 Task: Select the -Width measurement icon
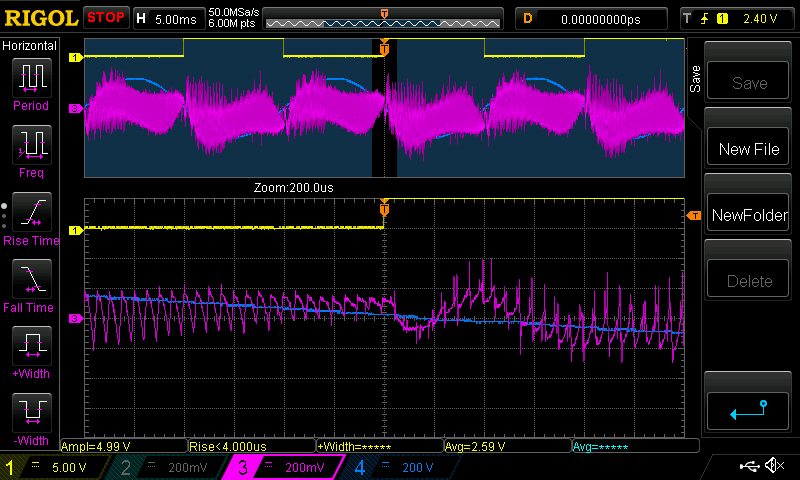(x=31, y=415)
